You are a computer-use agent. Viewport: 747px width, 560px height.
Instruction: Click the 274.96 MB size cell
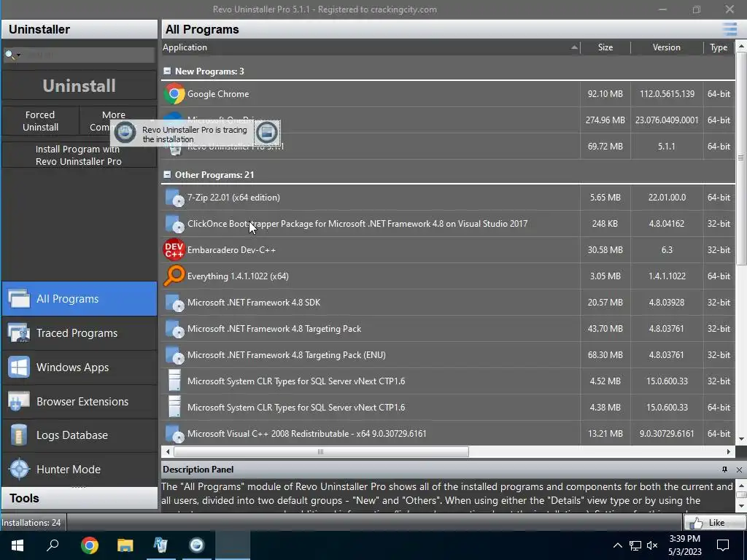605,120
